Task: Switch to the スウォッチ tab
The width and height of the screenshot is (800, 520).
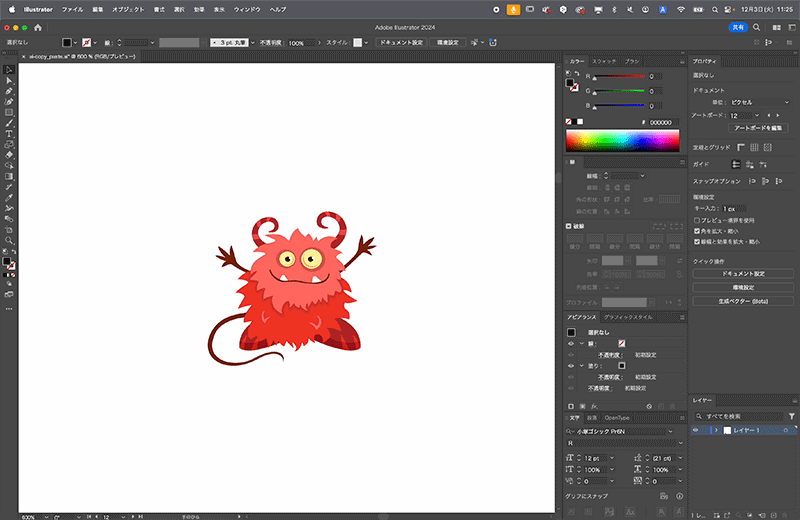Action: point(604,61)
